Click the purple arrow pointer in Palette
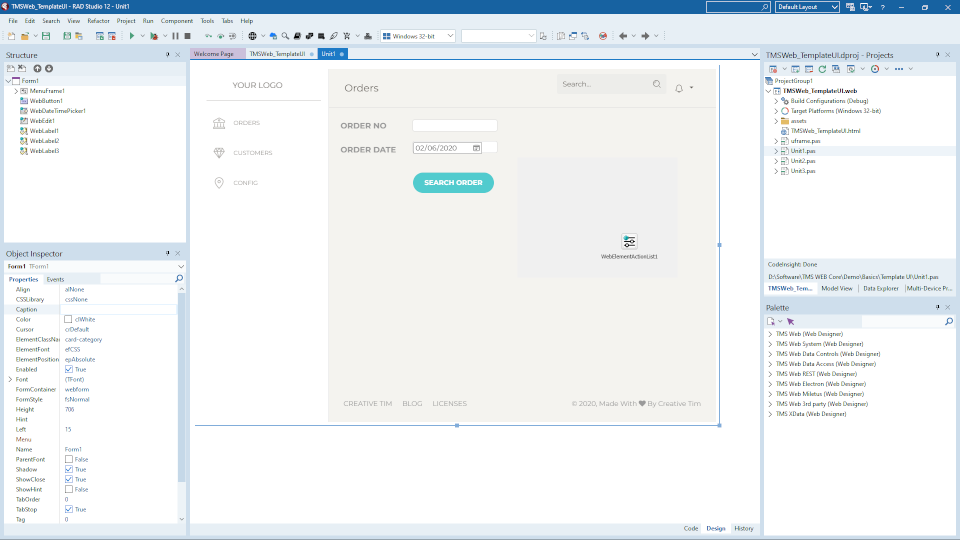960x540 pixels. coord(791,321)
